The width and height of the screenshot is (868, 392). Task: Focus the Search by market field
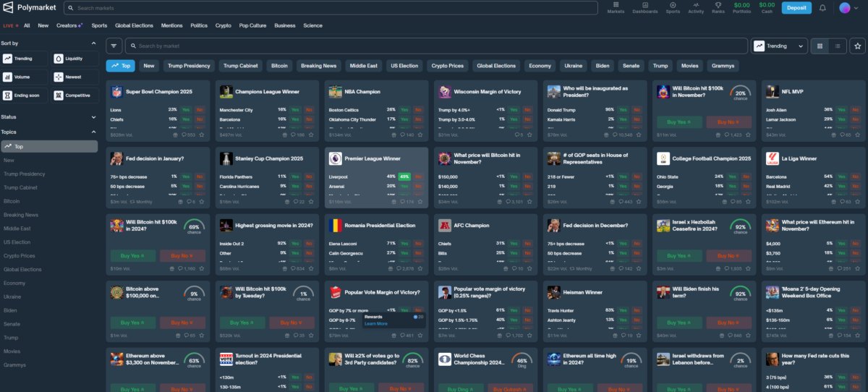click(x=436, y=46)
